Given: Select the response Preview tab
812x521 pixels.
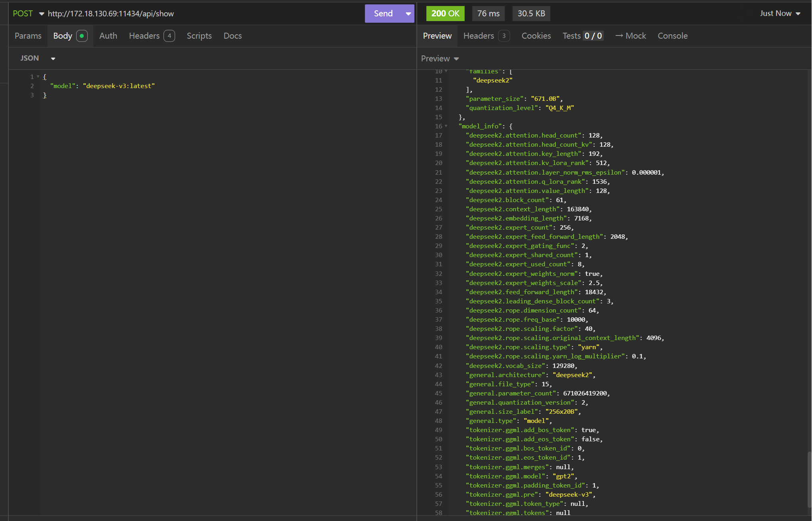Looking at the screenshot, I should [x=437, y=36].
